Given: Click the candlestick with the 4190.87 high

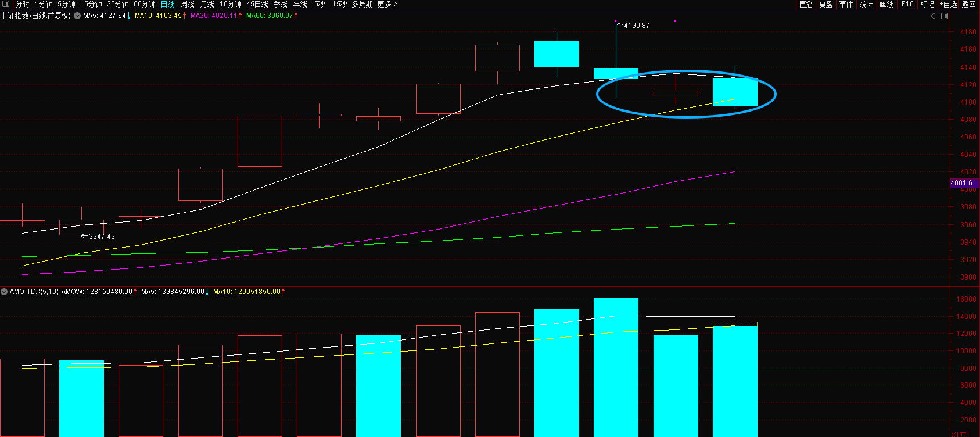Looking at the screenshot, I should (616, 73).
